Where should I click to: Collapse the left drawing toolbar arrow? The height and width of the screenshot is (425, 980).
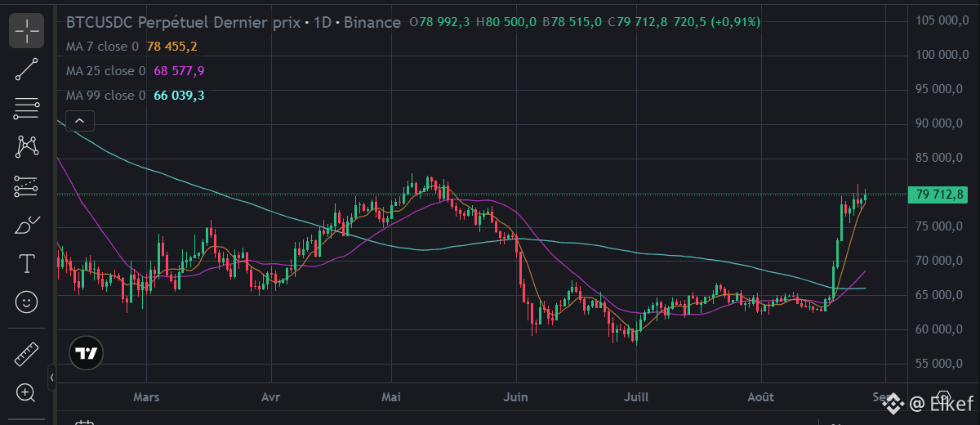pos(51,378)
